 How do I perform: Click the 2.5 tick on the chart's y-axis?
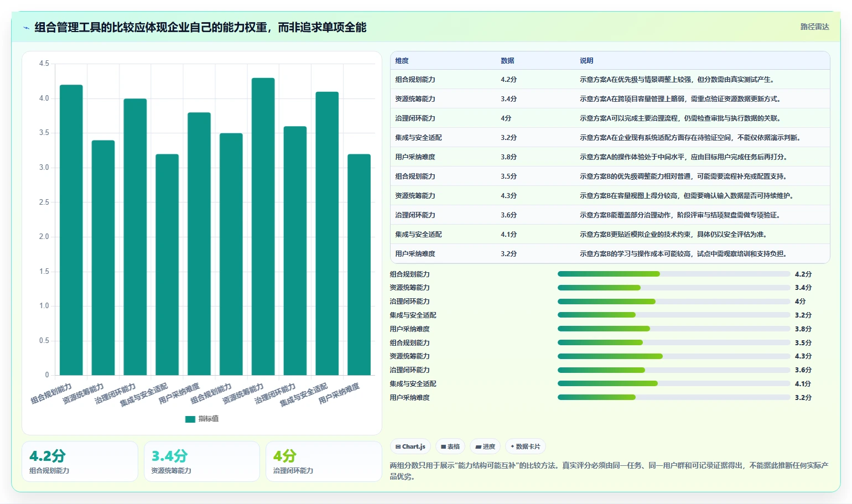click(x=44, y=202)
